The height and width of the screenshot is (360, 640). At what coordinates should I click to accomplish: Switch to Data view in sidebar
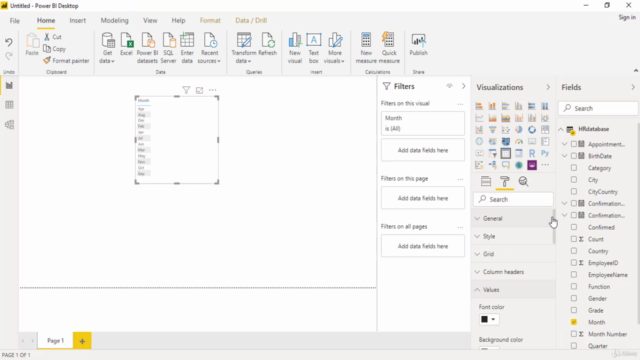(x=9, y=105)
